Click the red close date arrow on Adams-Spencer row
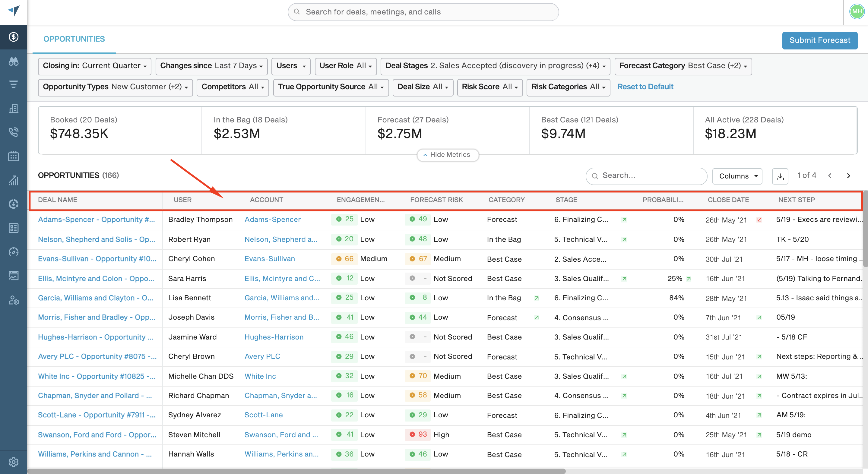The width and height of the screenshot is (868, 474). click(759, 220)
